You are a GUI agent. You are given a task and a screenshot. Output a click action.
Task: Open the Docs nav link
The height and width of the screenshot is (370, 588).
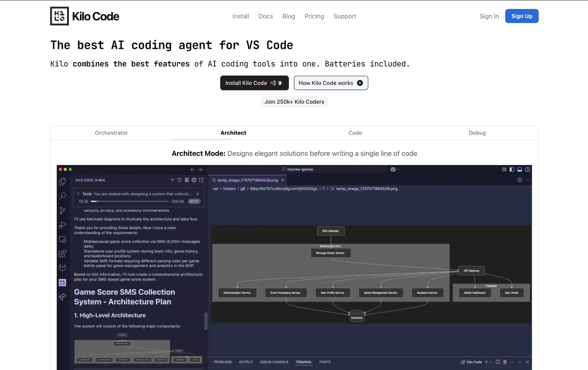click(266, 16)
